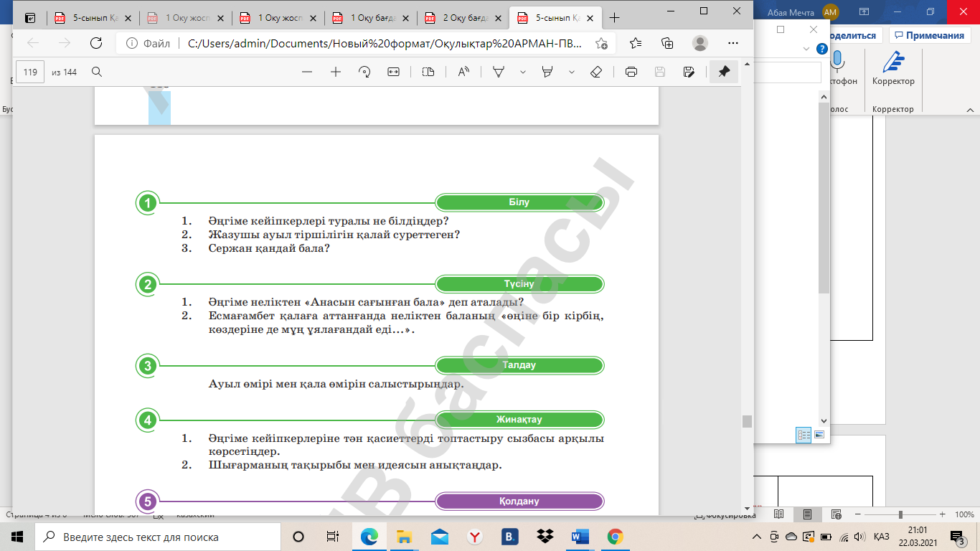Switch to '1 Оқу бағда' tab
This screenshot has width=980, height=551.
point(371,18)
